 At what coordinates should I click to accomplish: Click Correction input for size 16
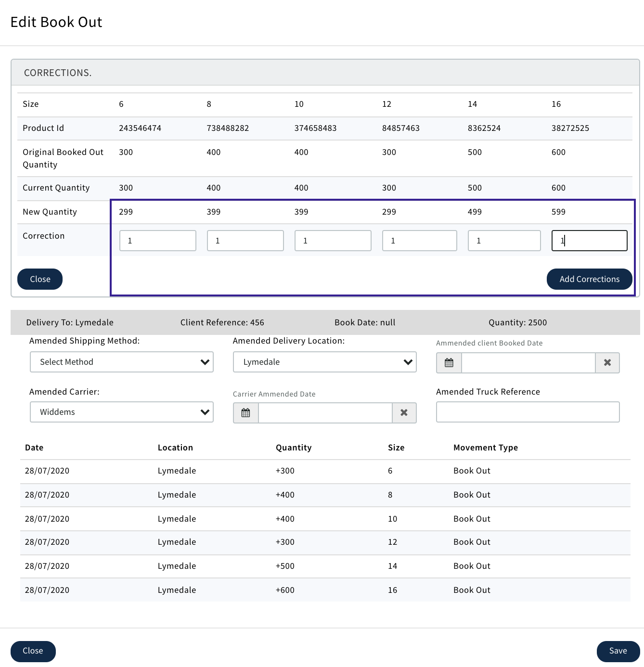tap(589, 241)
